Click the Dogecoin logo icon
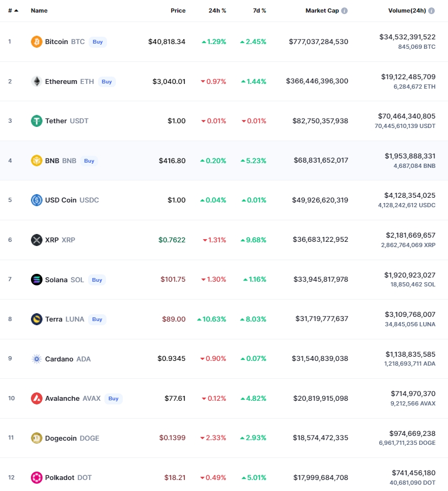Viewport: 448px width, 491px height. pos(37,438)
